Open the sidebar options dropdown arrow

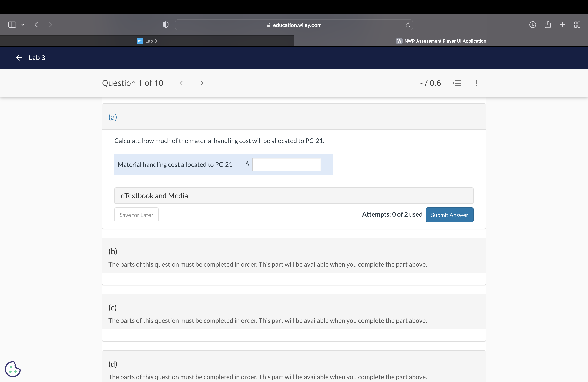pos(23,25)
